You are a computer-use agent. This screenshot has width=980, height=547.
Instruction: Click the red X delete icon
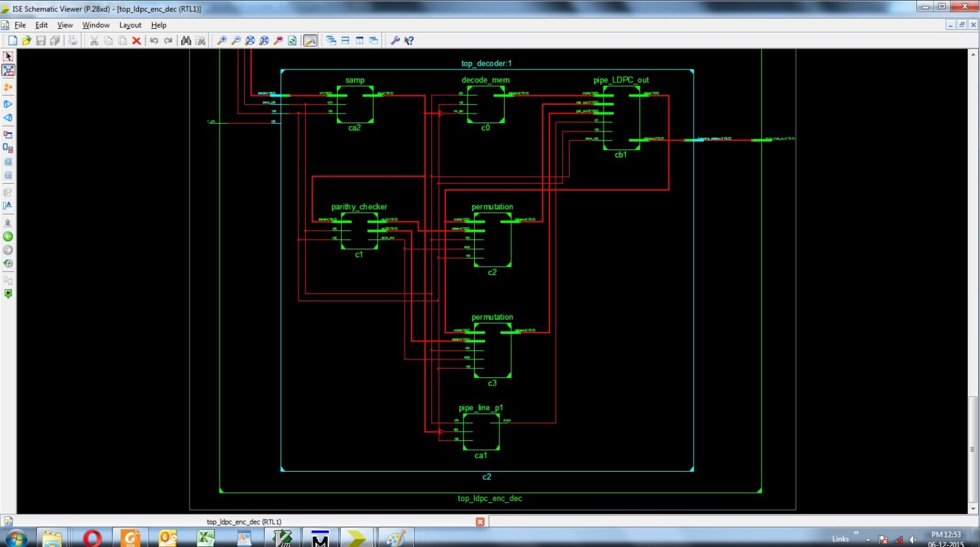point(136,40)
